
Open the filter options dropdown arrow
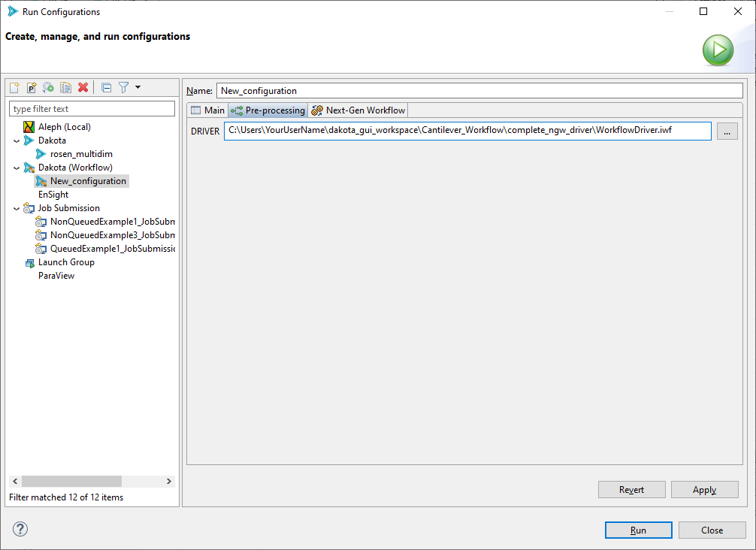tap(137, 87)
